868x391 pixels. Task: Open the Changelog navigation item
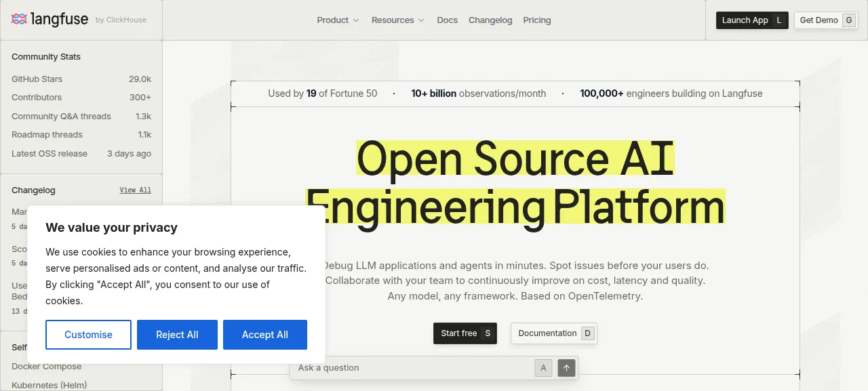click(x=490, y=20)
